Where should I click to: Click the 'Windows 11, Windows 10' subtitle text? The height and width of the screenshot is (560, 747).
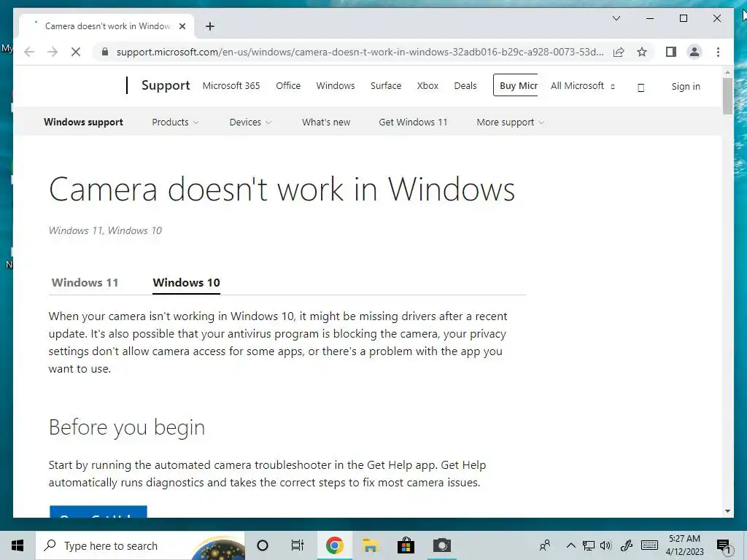coord(105,230)
